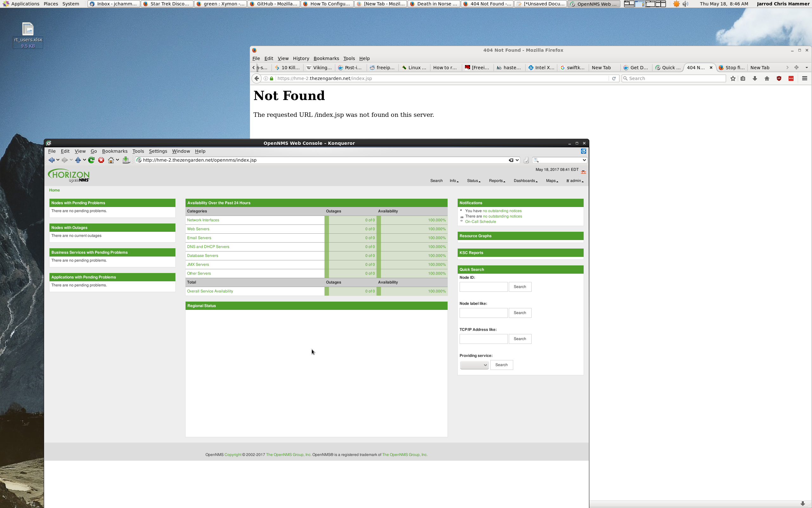Open Network Interfaces category link
The width and height of the screenshot is (812, 508).
203,220
